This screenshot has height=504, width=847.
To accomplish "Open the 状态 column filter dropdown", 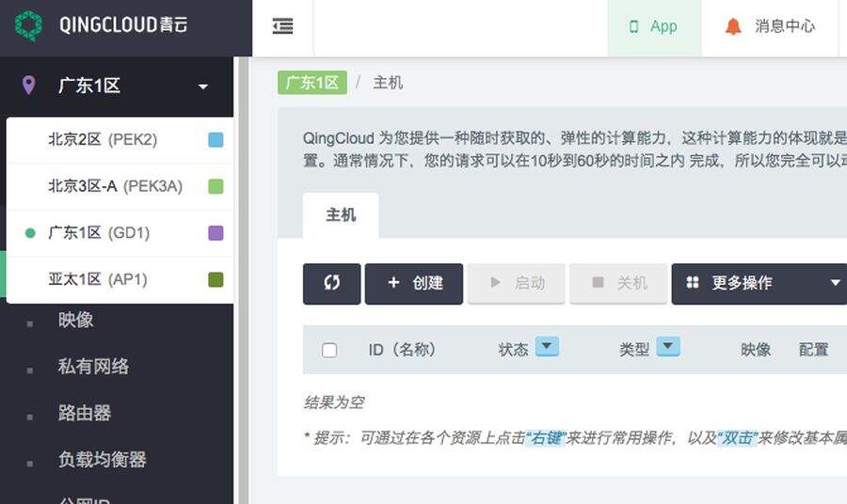I will point(547,347).
